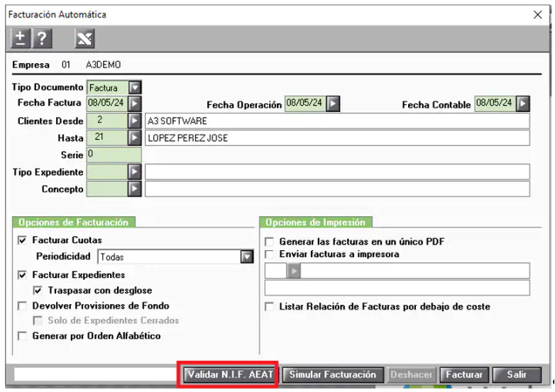The width and height of the screenshot is (555, 392).
Task: Enable Devolver Provisiones de Fondo
Action: (22, 306)
